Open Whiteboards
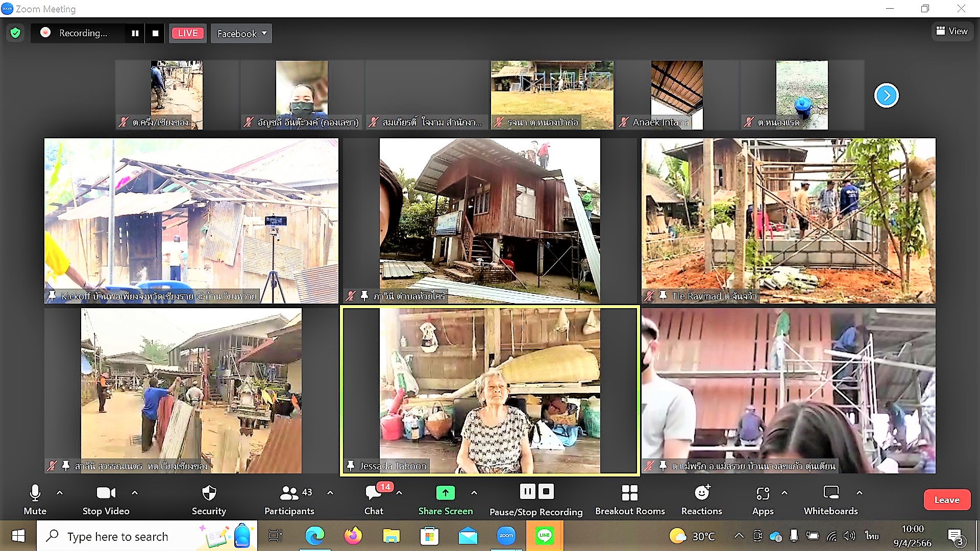 (x=830, y=499)
